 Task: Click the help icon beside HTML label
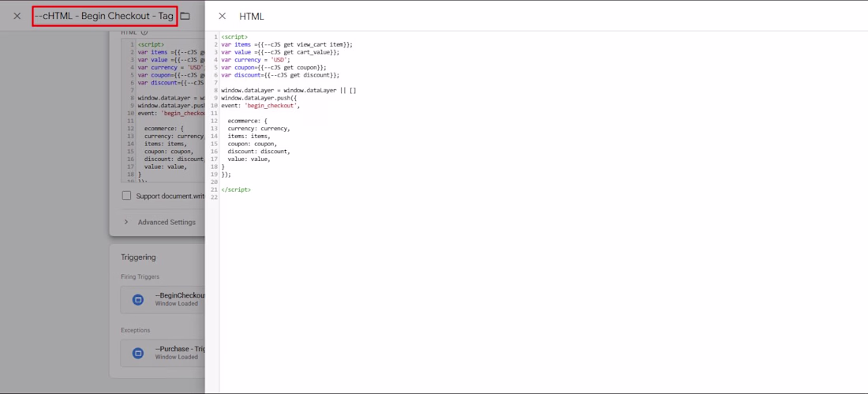[x=144, y=32]
